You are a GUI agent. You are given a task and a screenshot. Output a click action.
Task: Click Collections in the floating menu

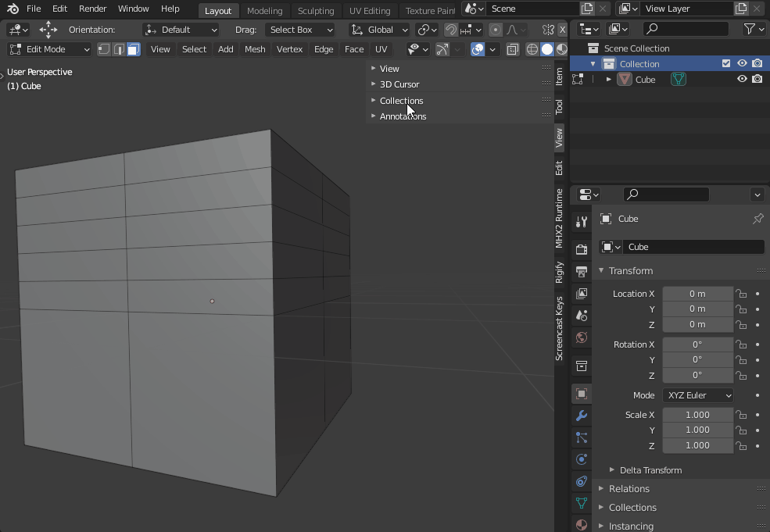401,101
